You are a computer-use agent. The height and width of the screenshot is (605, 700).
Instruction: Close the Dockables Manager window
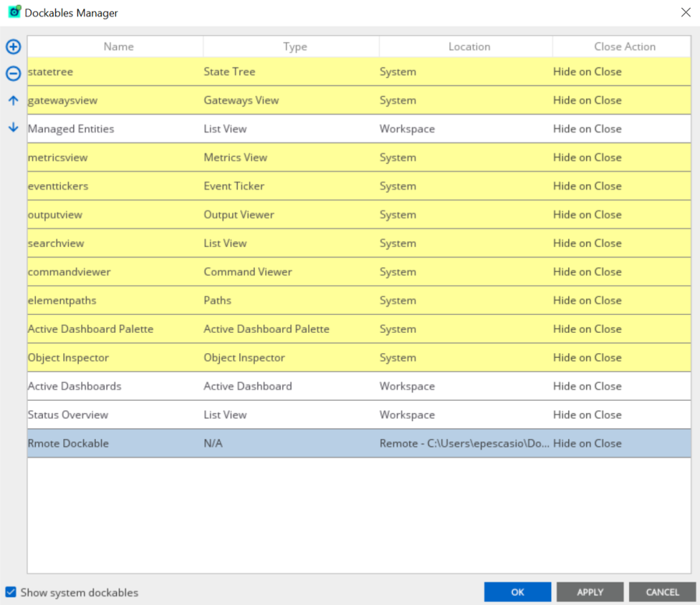tap(685, 12)
